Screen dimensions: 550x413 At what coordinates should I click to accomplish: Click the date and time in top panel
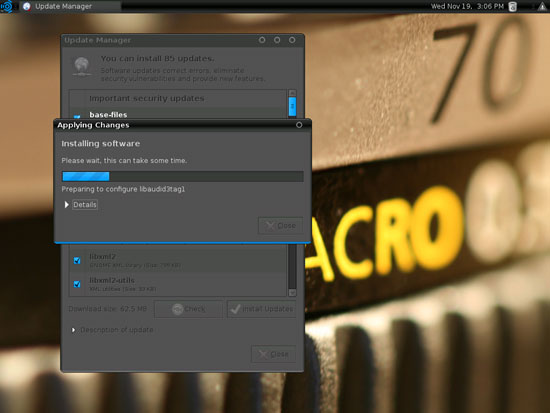(467, 6)
